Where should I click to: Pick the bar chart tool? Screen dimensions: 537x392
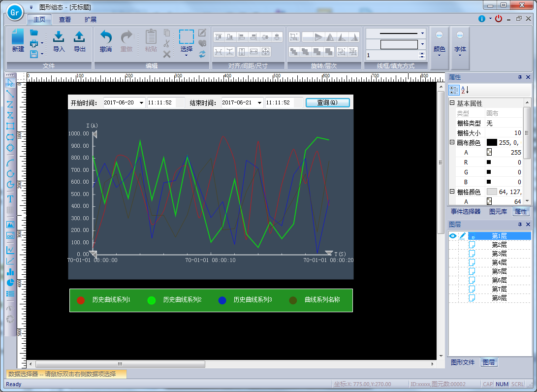pos(10,272)
